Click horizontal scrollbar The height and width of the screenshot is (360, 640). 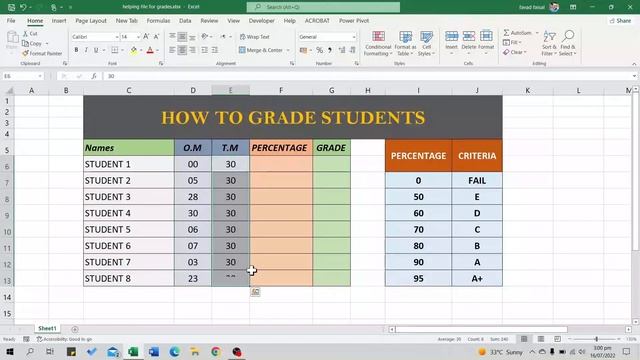click(x=481, y=329)
